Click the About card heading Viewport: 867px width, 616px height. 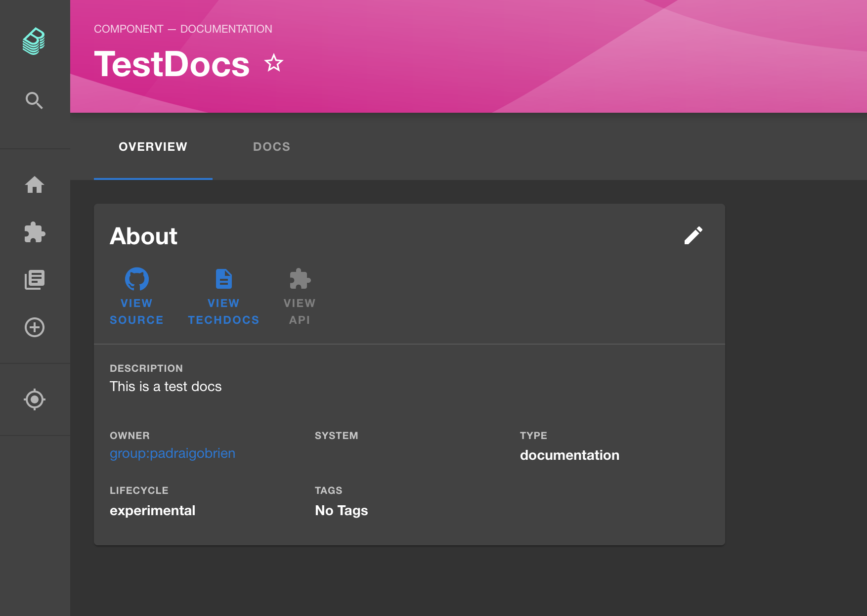[143, 236]
